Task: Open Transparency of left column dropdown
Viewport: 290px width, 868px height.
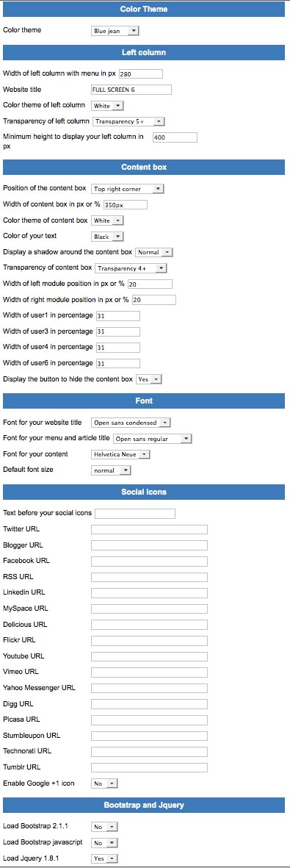Action: [x=128, y=121]
